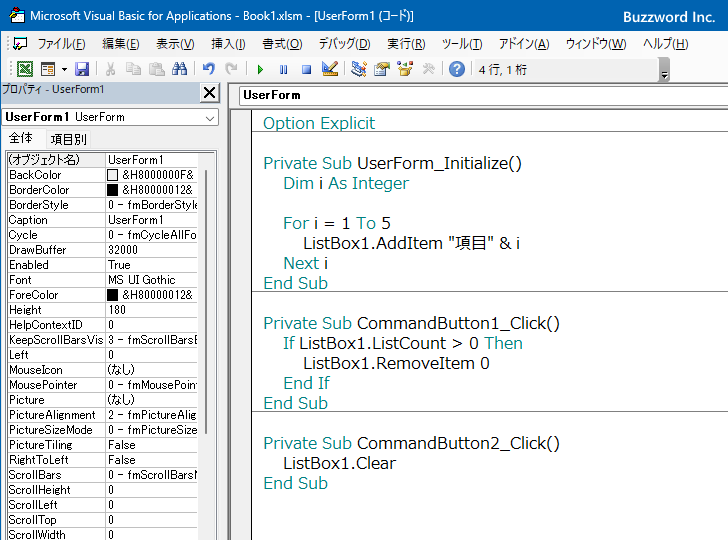Image resolution: width=728 pixels, height=540 pixels.
Task: Open Find with binoculars icon
Action: (179, 70)
